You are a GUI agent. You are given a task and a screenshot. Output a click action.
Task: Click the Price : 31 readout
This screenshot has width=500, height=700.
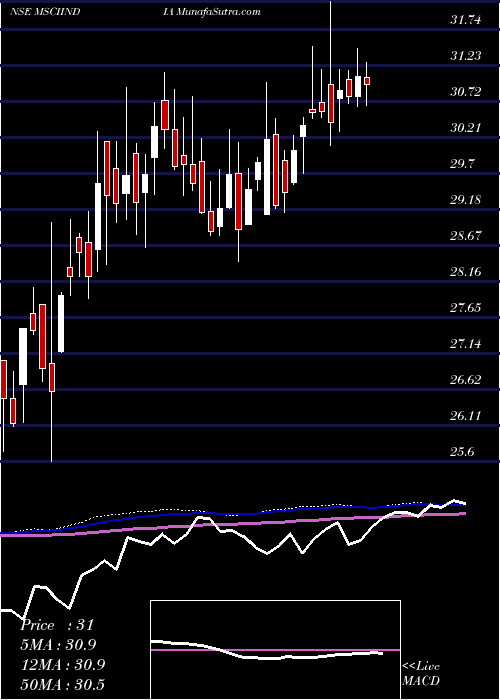[57, 625]
